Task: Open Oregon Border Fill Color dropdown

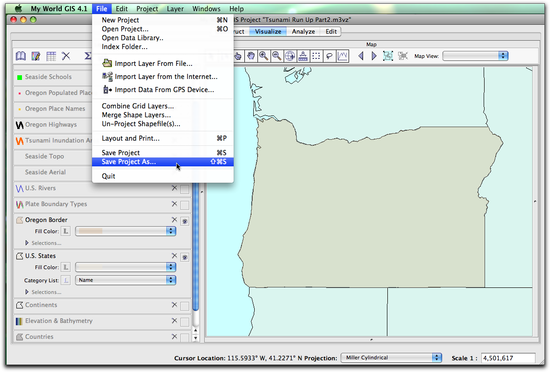Action: [126, 231]
